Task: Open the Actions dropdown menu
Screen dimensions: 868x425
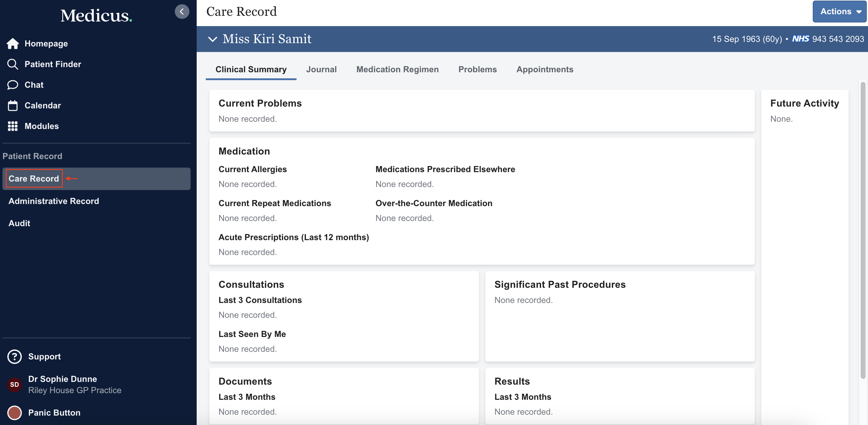Action: [x=839, y=11]
